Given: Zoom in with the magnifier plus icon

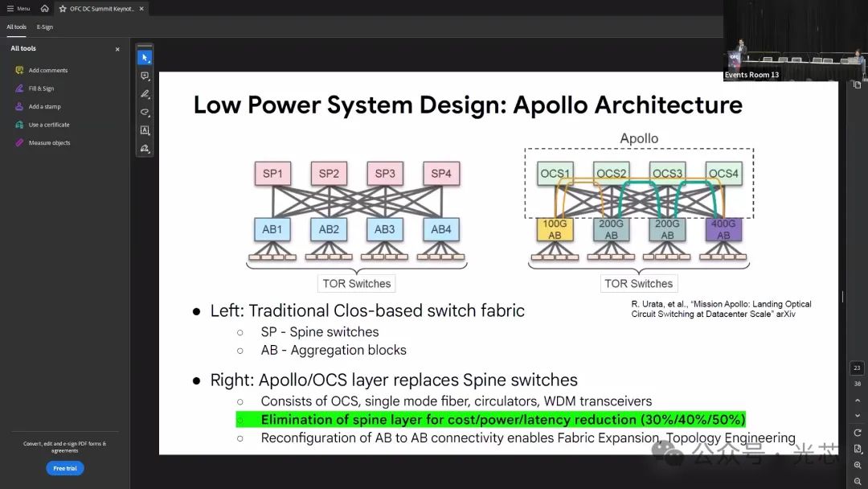Looking at the screenshot, I should 858,466.
